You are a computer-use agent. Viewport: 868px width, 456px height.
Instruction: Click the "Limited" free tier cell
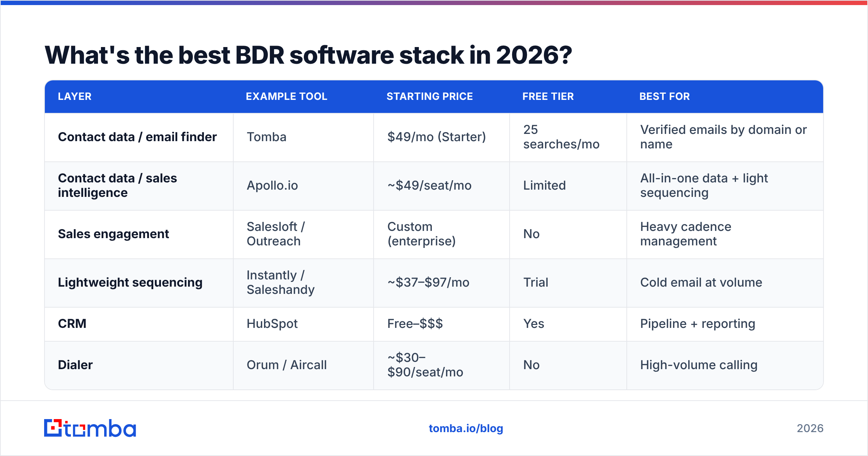[568, 186]
